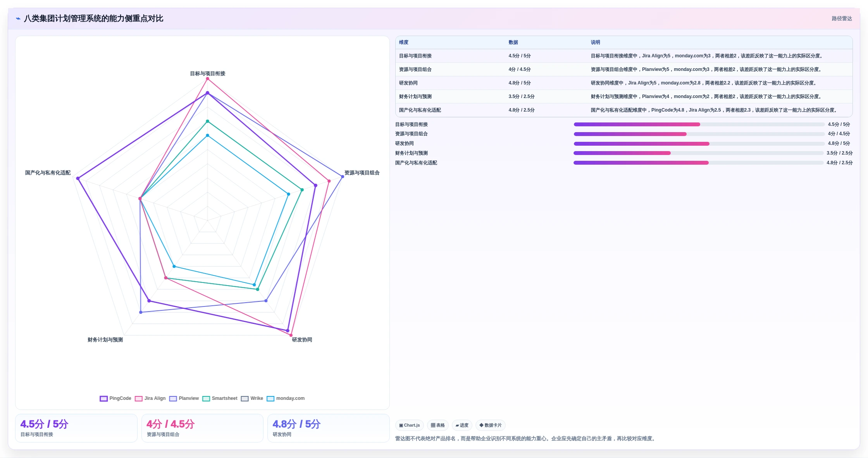Viewport: 868px width, 458px height.
Task: Click Jira Align point at 目标与项目衔接 vertex
Action: [x=207, y=79]
